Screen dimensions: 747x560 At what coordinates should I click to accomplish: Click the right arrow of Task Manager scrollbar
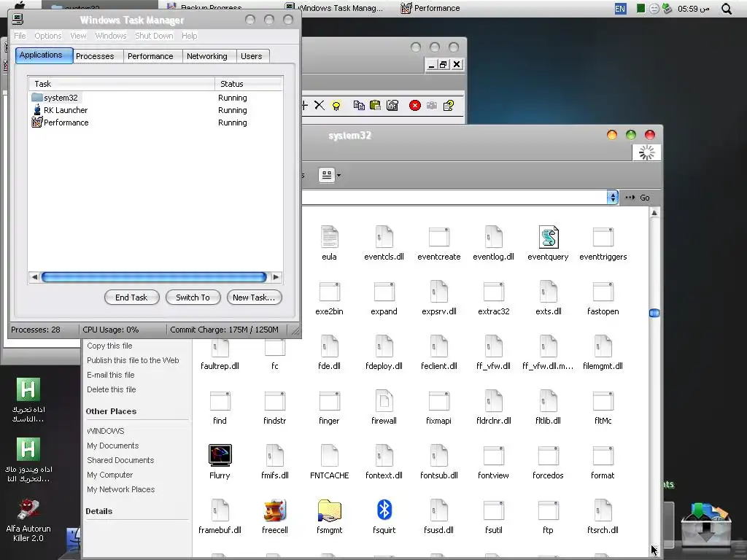point(276,277)
